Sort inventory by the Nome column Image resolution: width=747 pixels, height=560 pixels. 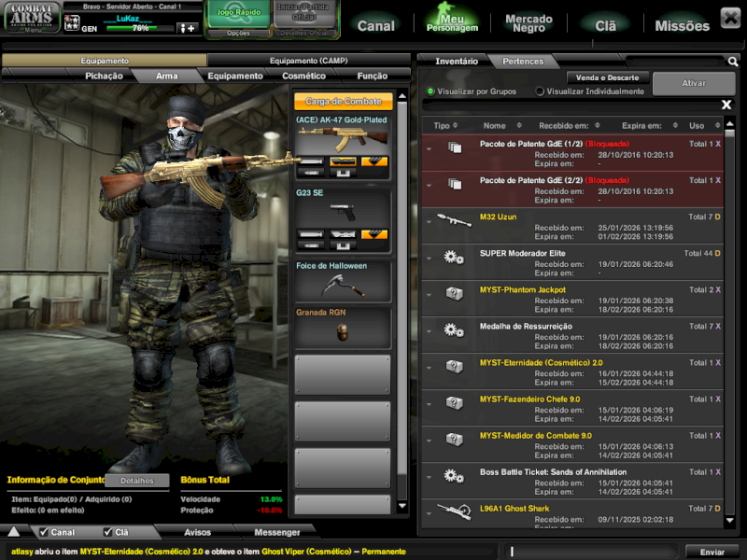494,125
